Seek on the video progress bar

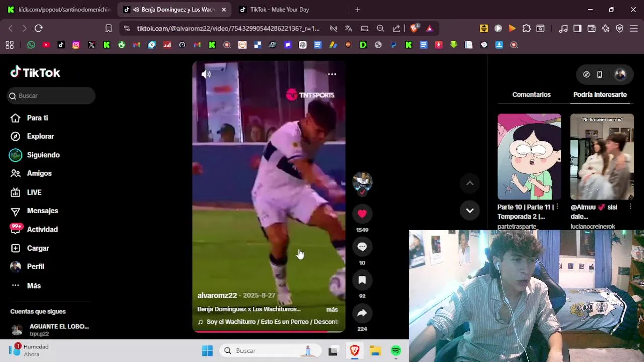269,331
